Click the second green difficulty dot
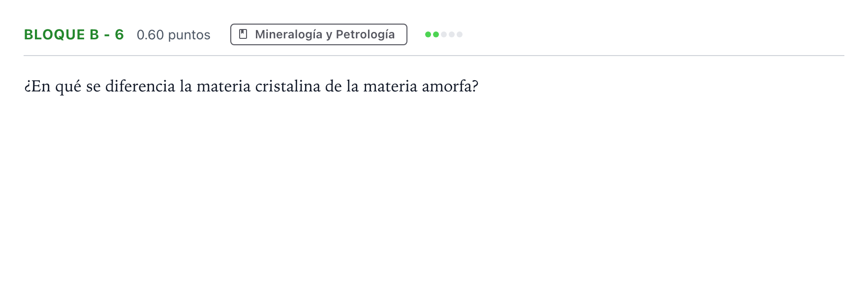The width and height of the screenshot is (868, 302). coord(436,34)
